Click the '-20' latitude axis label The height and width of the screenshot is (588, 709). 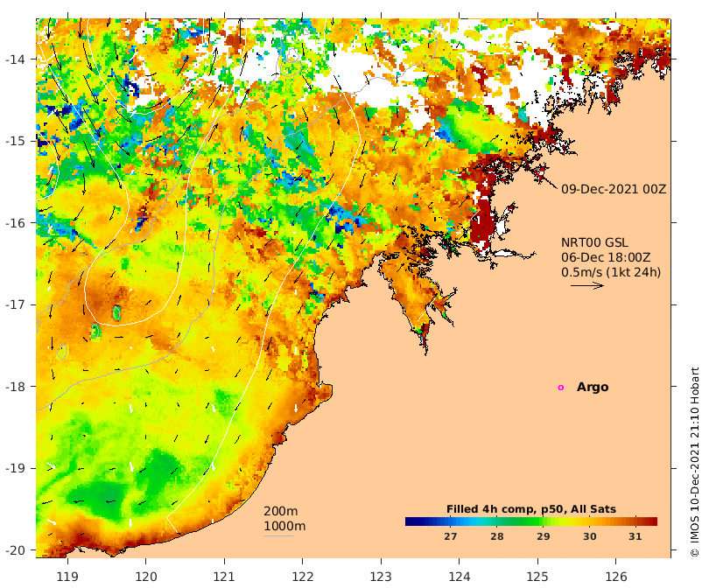point(15,550)
